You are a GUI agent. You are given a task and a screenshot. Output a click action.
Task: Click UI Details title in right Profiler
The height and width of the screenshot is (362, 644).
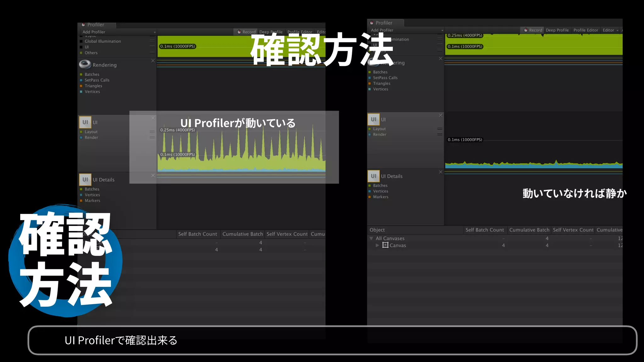[x=391, y=176]
